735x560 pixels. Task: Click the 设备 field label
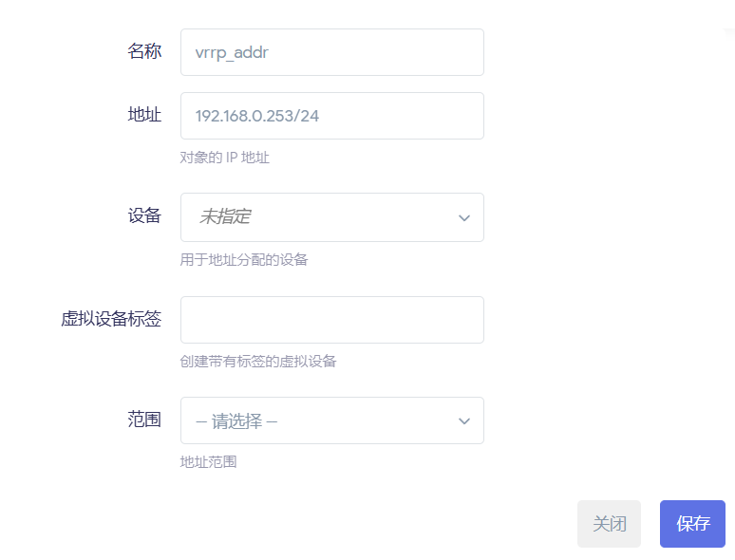[x=144, y=215]
